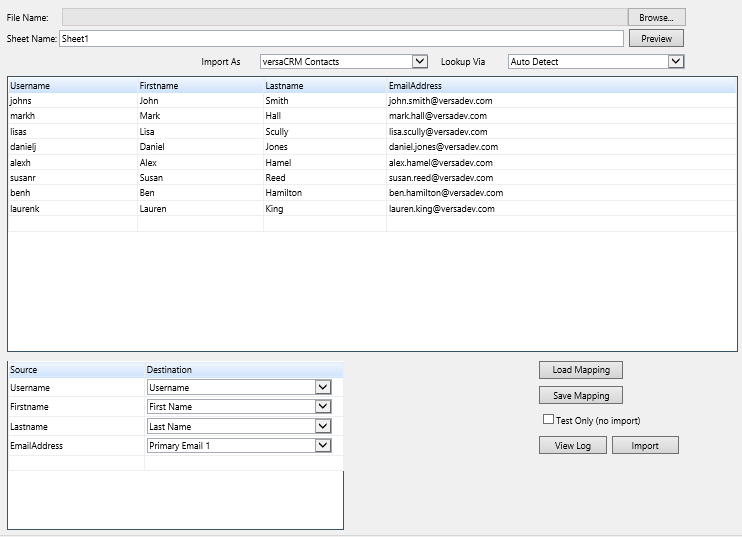Select the 'susanr' username cell
The width and height of the screenshot is (742, 537).
pyautogui.click(x=73, y=178)
